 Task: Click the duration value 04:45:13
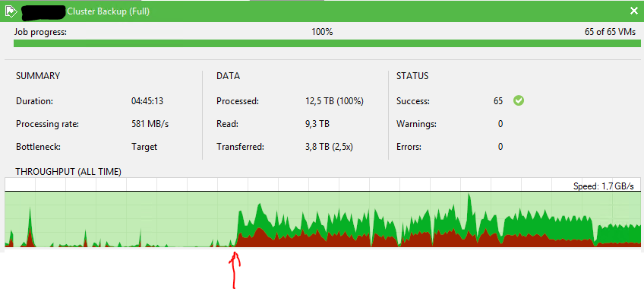[x=147, y=101]
